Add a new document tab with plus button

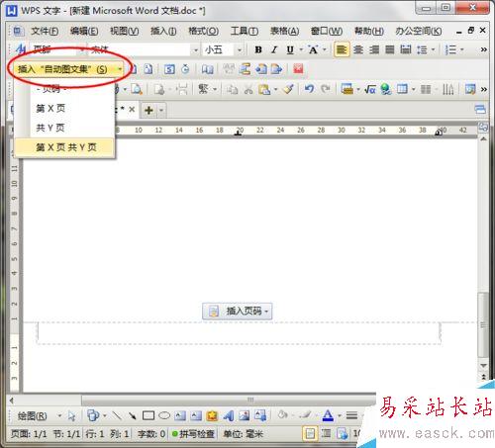tap(148, 110)
